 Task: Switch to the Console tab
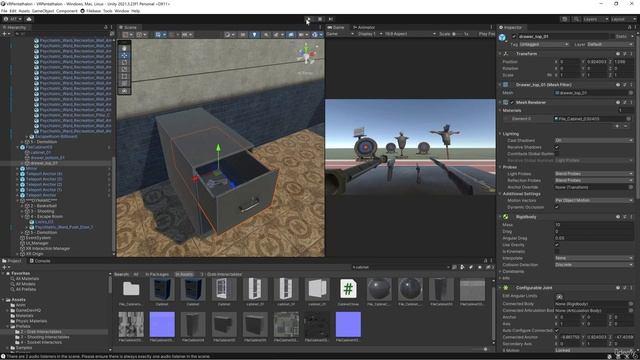pyautogui.click(x=40, y=261)
